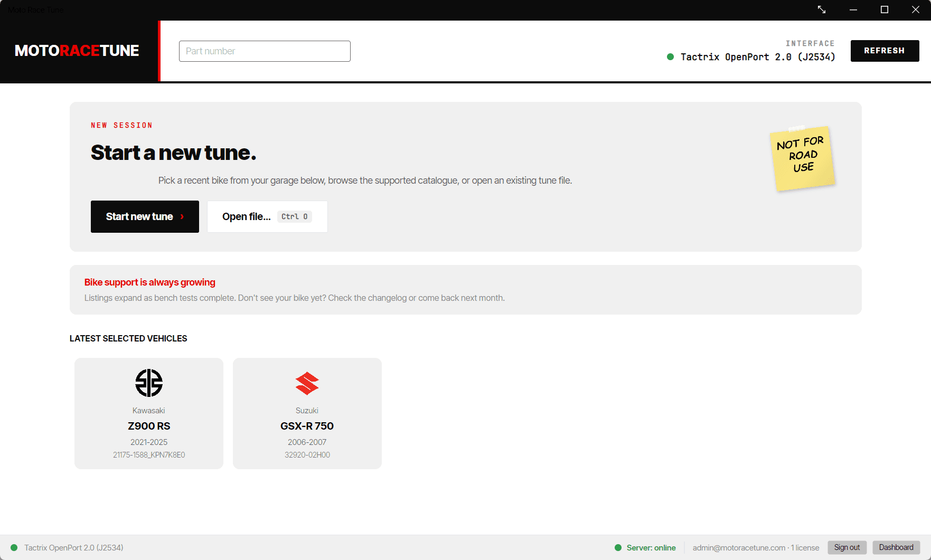Click the Start new tune button
931x560 pixels.
[145, 216]
